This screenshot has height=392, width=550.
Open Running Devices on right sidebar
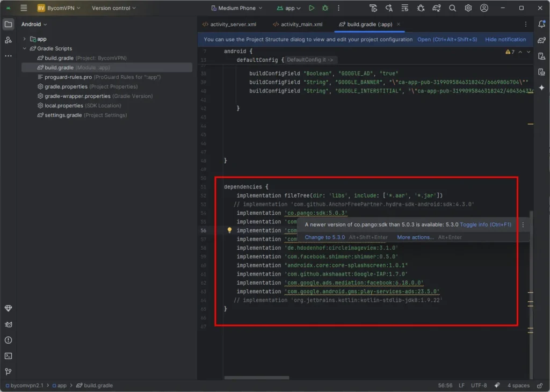point(541,72)
